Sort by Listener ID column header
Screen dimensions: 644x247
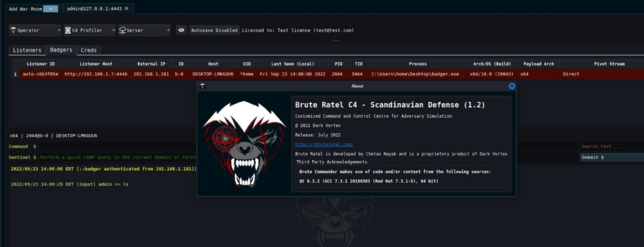40,64
